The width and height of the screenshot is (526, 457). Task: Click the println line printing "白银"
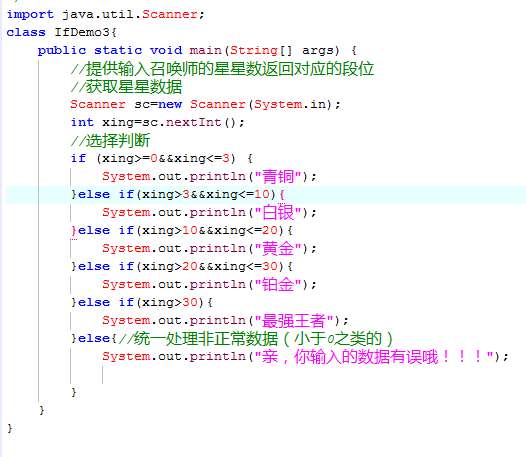(x=209, y=212)
